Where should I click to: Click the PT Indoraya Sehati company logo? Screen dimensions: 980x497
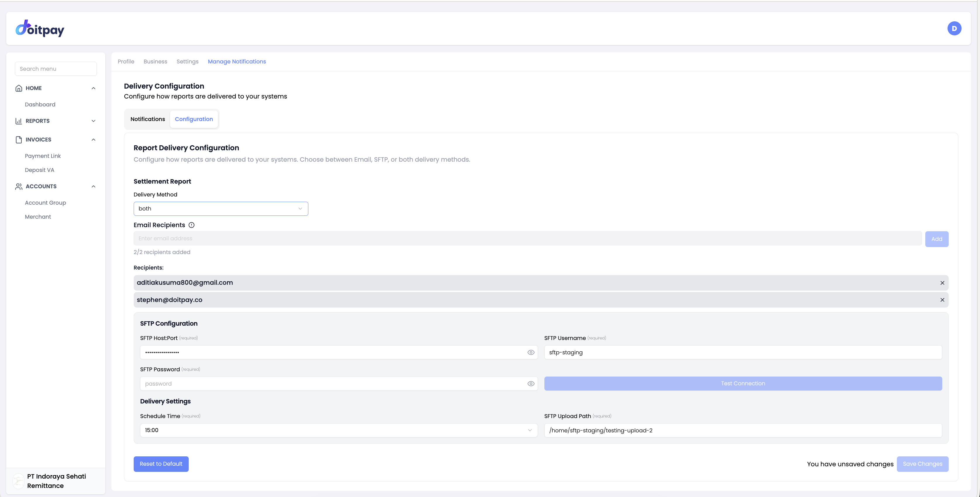tap(18, 481)
